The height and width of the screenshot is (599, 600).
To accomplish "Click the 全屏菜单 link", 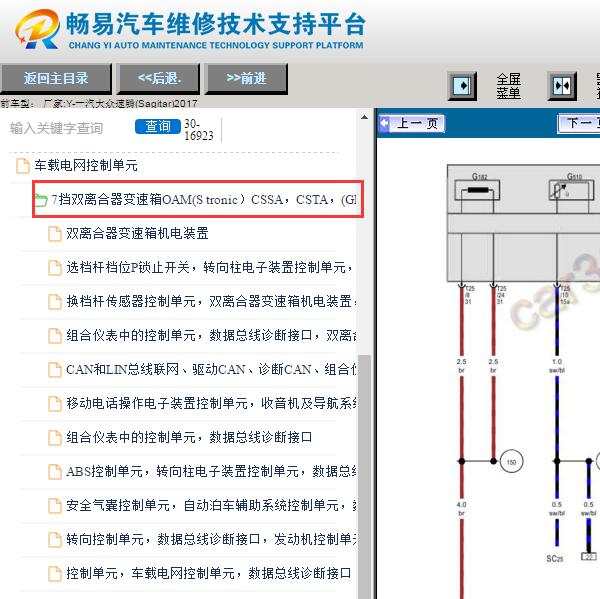I will (x=509, y=86).
